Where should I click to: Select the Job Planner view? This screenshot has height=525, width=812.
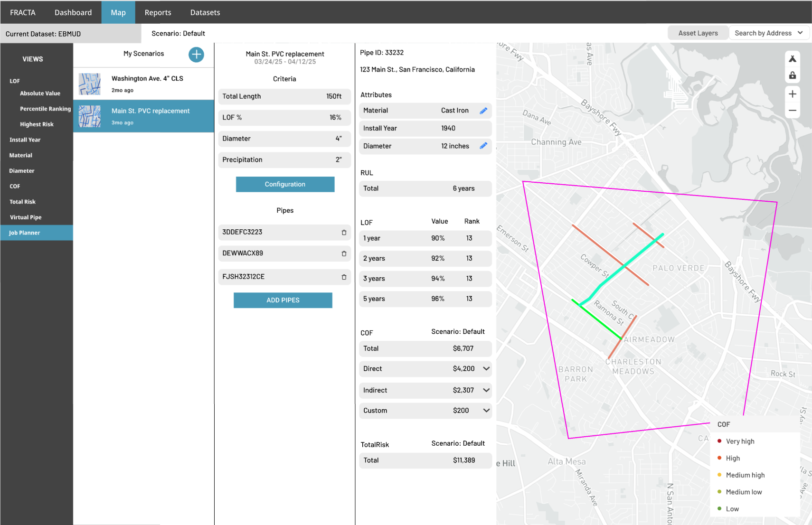pos(37,233)
